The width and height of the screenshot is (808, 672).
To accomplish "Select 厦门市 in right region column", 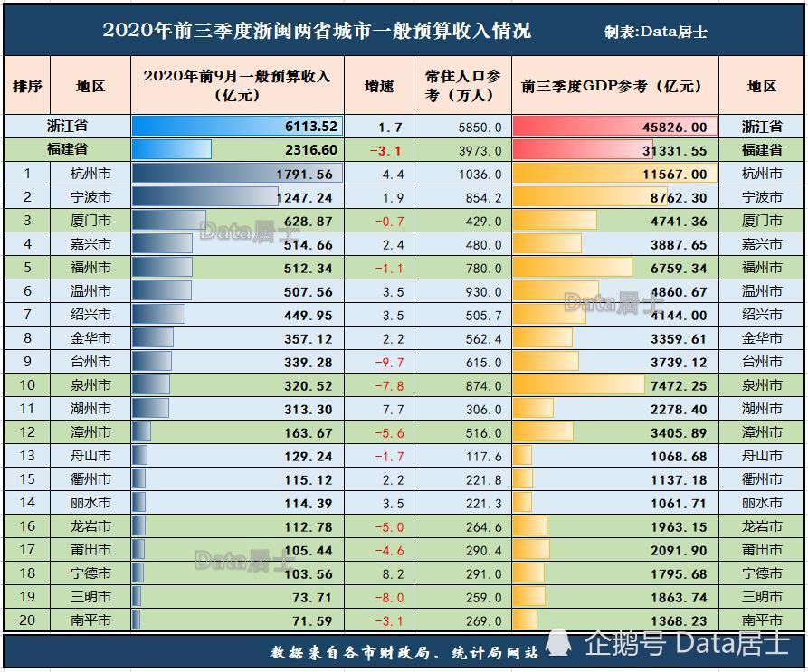I will tap(762, 221).
